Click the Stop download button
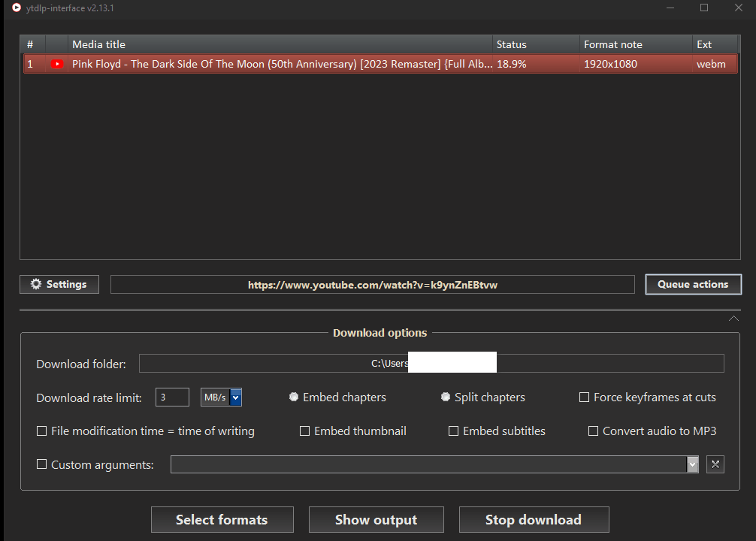Viewport: 756px width, 541px height. [x=534, y=520]
